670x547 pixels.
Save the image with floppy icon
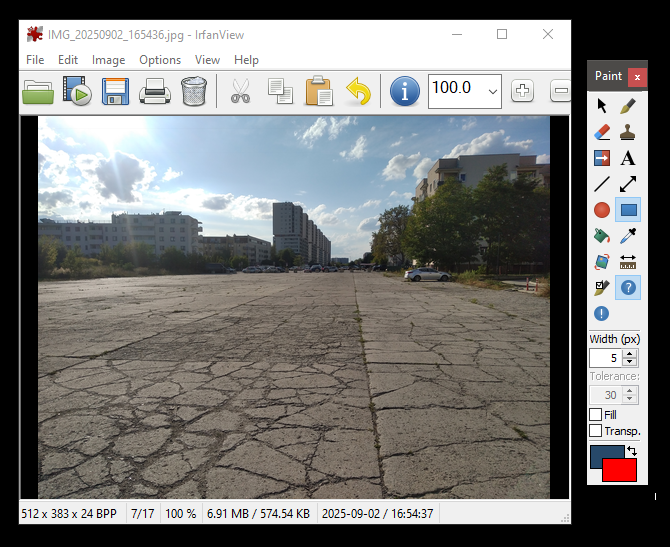pos(115,91)
